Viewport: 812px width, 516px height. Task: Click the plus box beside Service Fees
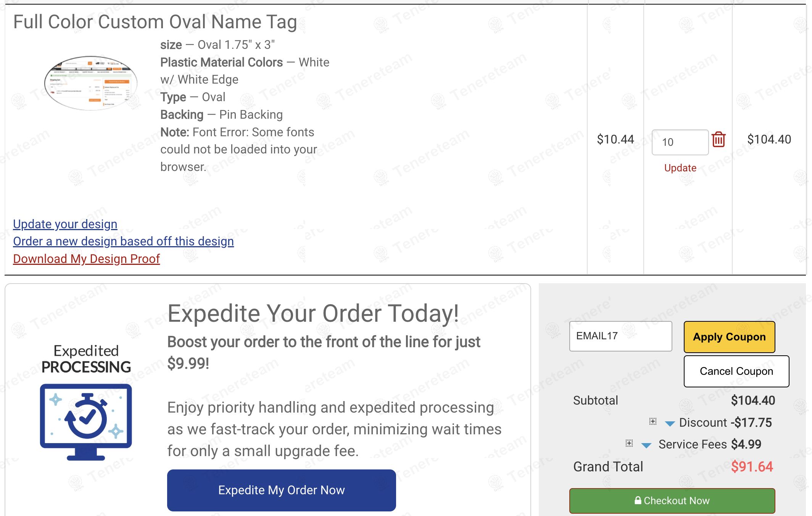[629, 443]
